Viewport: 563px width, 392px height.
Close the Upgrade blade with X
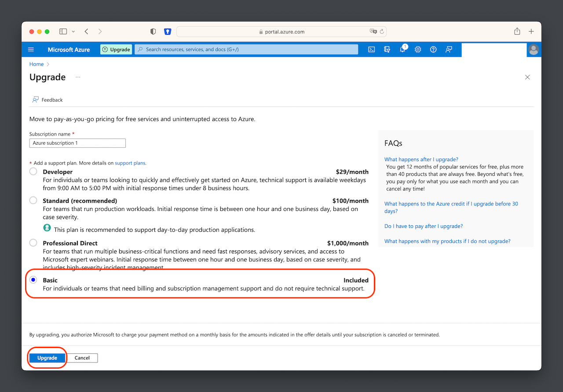527,77
